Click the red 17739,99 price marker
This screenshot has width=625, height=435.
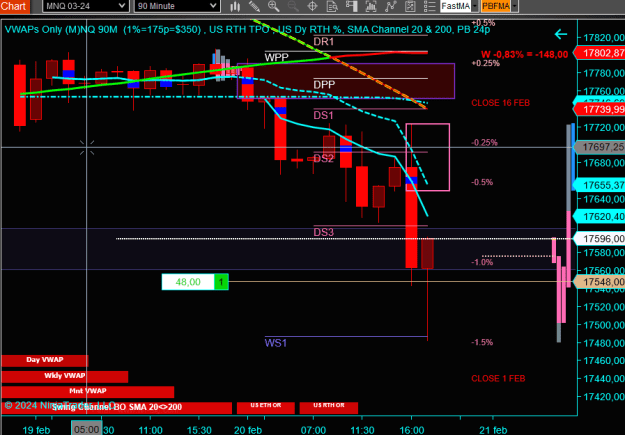coord(599,109)
